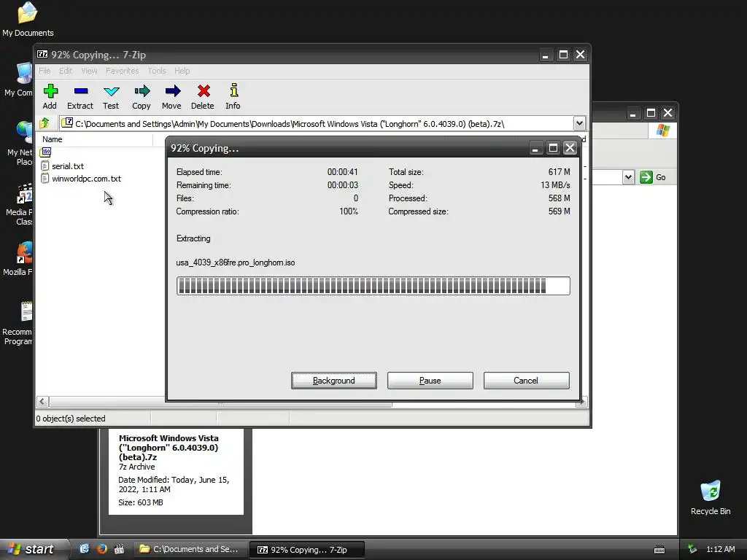Click the Size: 603 MB detail text

[141, 502]
